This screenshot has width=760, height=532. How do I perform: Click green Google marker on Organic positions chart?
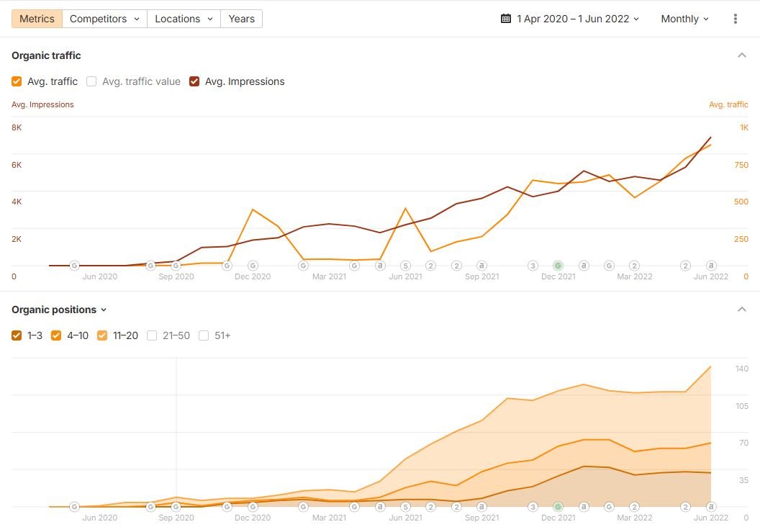pyautogui.click(x=558, y=507)
